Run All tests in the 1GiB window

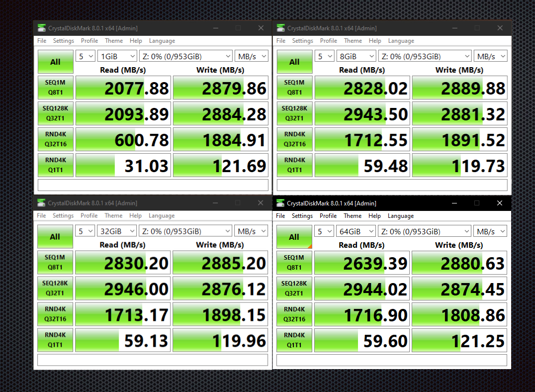pos(55,62)
